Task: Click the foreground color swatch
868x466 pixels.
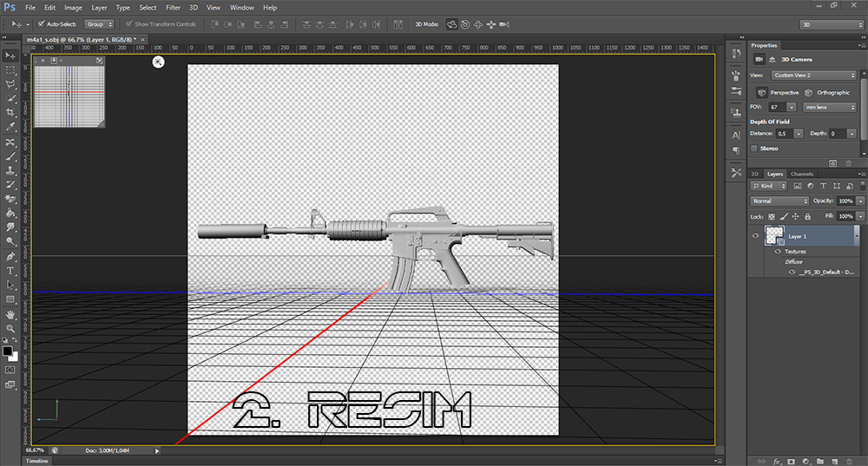Action: click(x=7, y=351)
